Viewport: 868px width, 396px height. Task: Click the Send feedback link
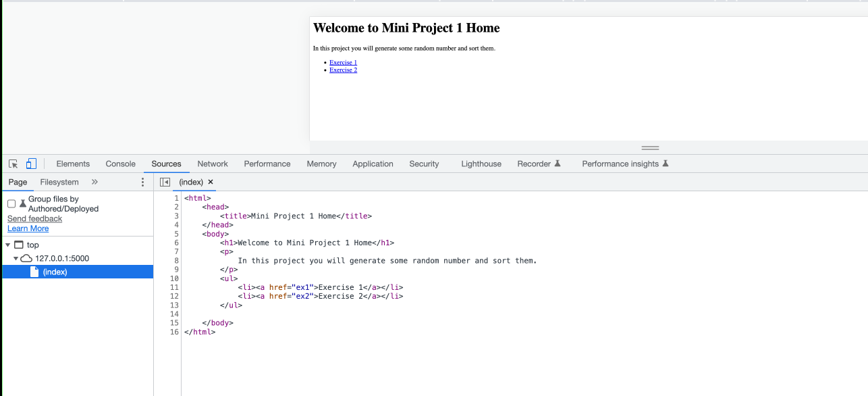pyautogui.click(x=34, y=218)
